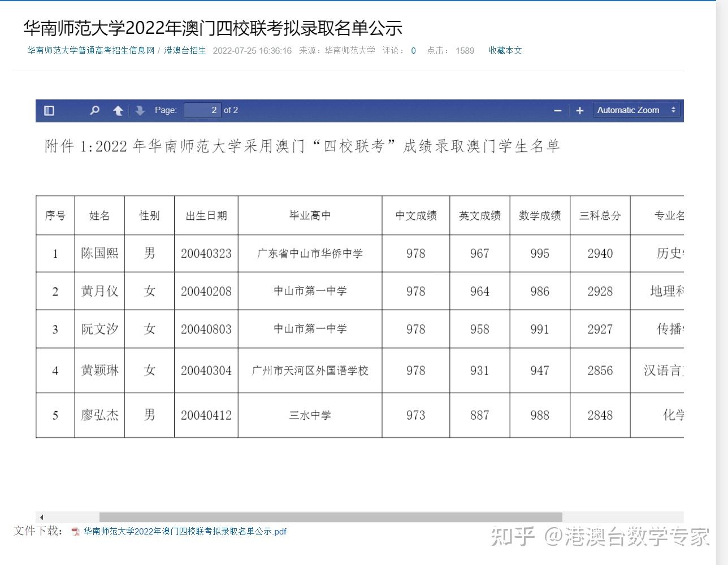Click school 三水中学 cell
The width and height of the screenshot is (728, 565).
(x=310, y=415)
